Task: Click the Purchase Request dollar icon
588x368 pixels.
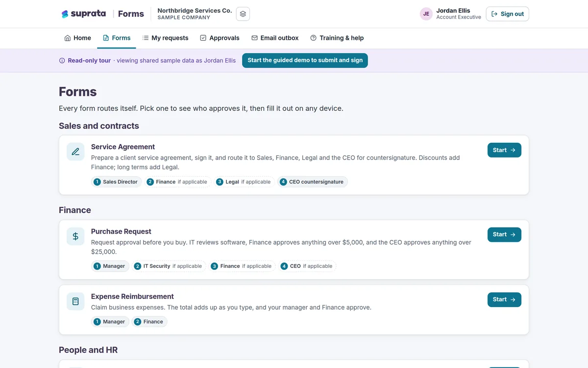Action: (x=75, y=237)
